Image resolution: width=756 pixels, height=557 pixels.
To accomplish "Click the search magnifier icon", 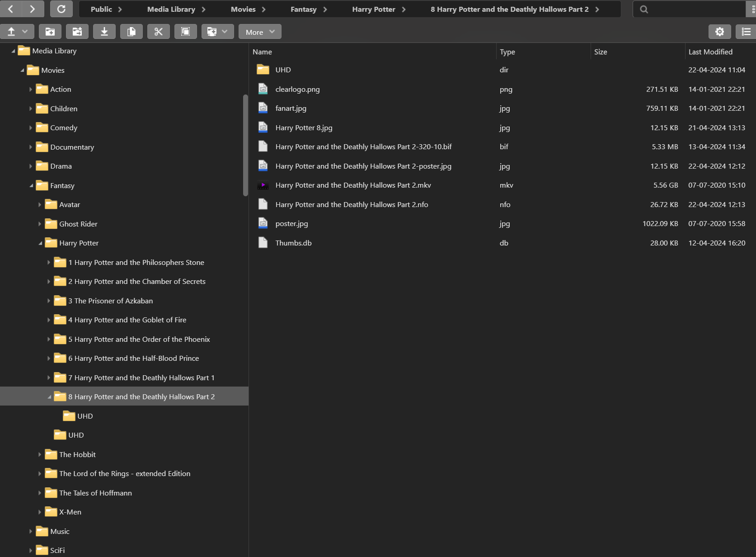I will coord(644,9).
